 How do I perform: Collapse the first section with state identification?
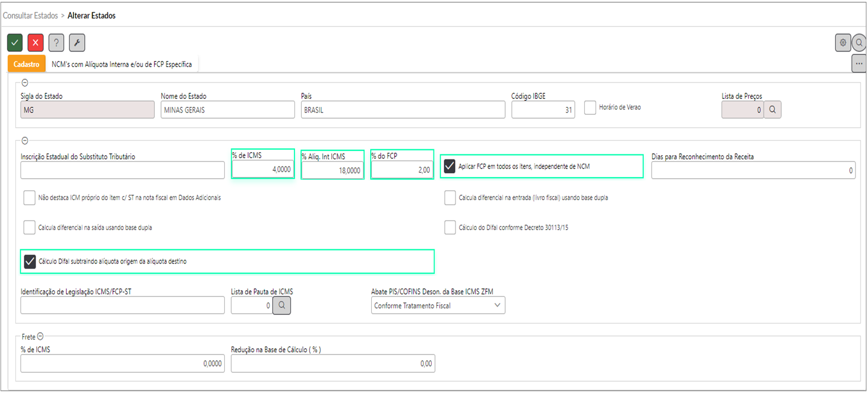tap(25, 83)
